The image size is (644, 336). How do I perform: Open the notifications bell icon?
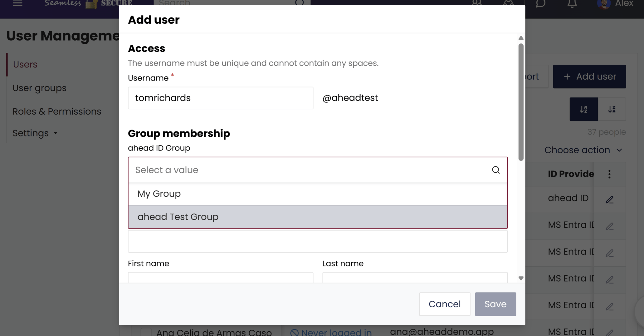pos(572,3)
